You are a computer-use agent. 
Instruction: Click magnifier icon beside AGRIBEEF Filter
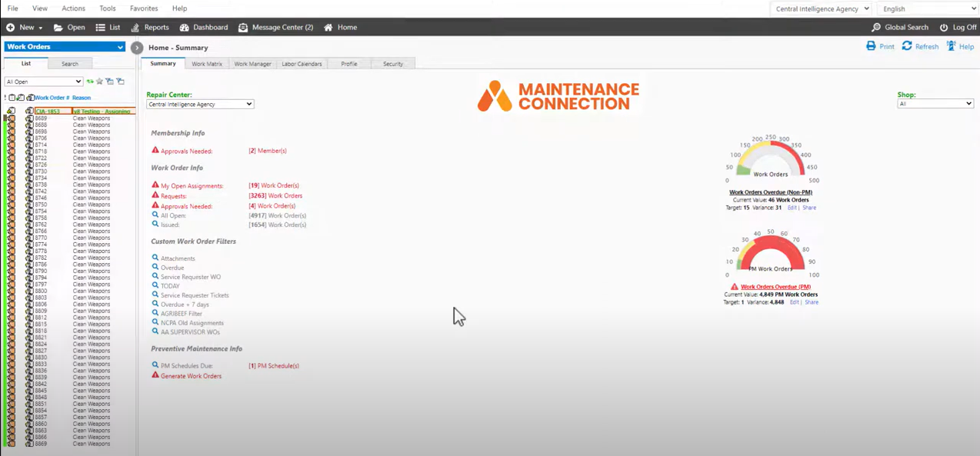click(x=155, y=313)
